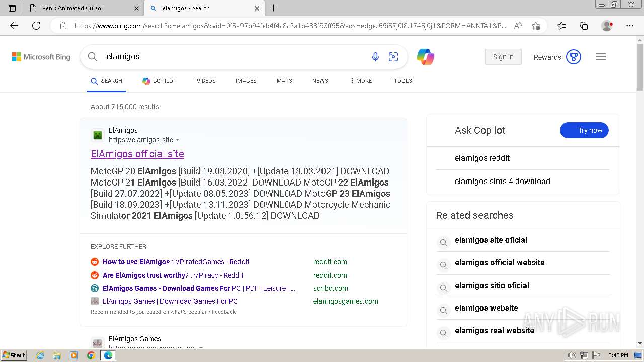Select elamigos reddit Copilot suggestion

point(482,158)
